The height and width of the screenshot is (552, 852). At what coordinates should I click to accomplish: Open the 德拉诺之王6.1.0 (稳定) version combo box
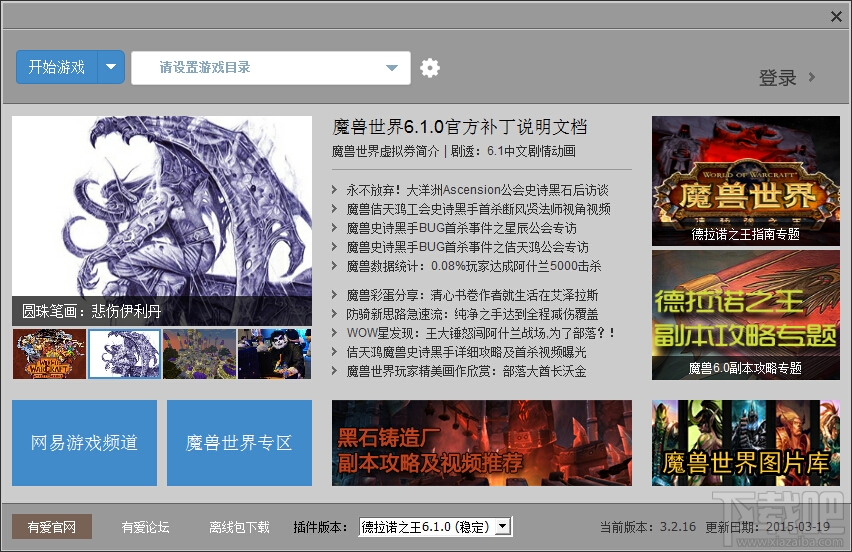click(x=435, y=527)
